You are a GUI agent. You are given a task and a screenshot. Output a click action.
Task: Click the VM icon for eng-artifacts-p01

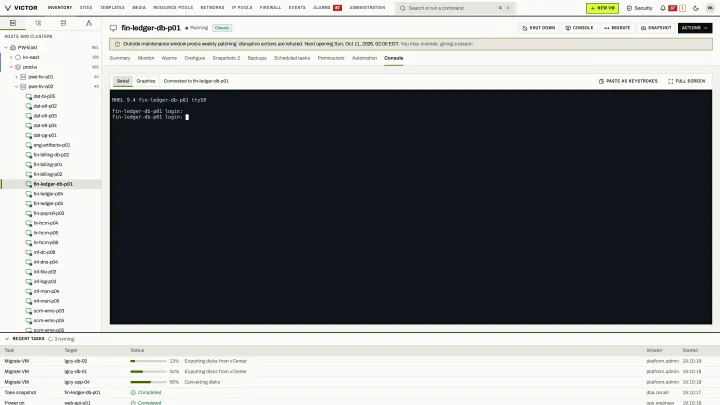(29, 145)
